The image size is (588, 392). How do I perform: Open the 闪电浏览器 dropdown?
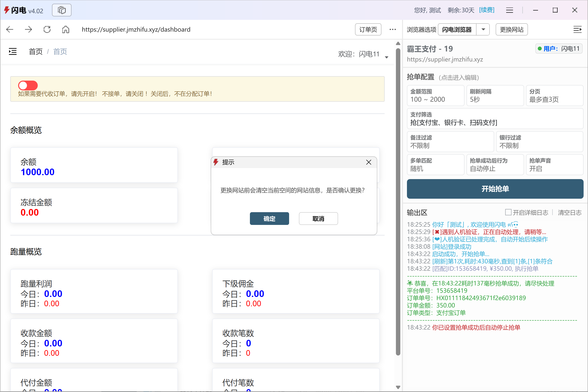point(483,29)
